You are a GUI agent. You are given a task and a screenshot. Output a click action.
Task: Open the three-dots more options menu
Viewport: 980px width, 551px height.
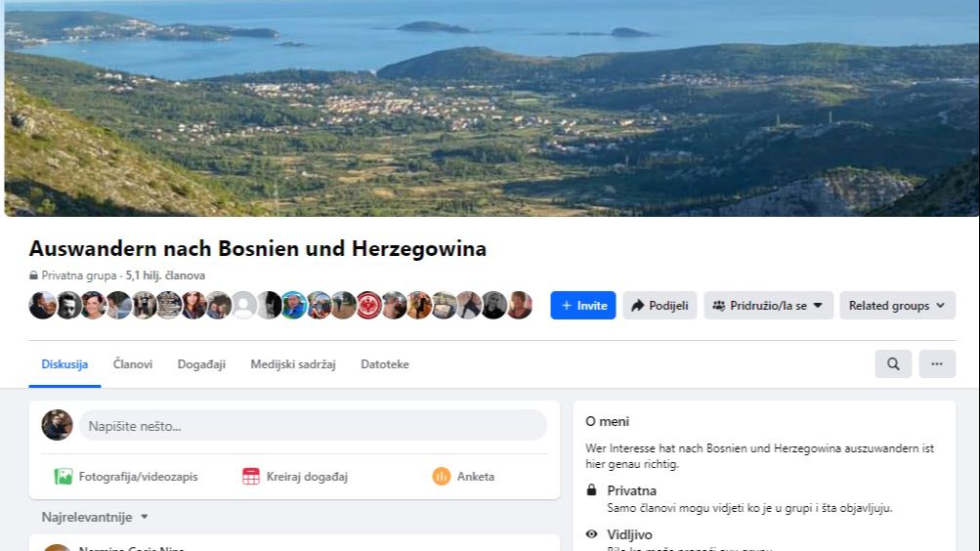[x=936, y=363]
